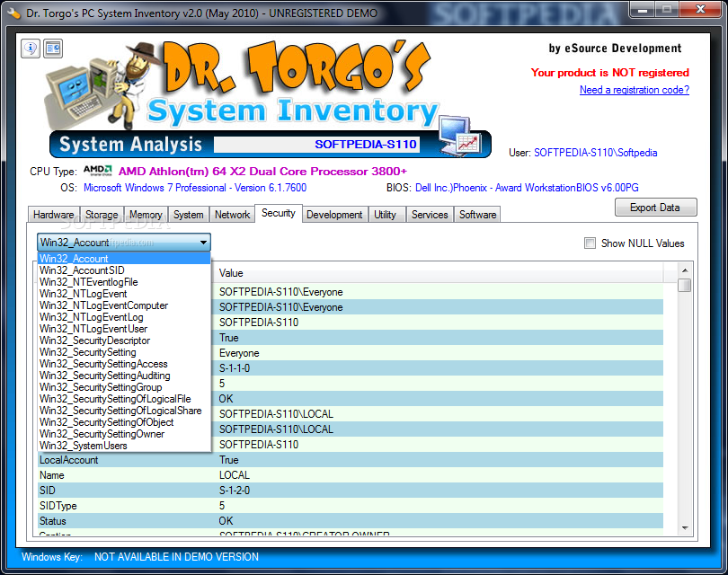This screenshot has height=575, width=728.
Task: Click the SID row label
Action: [48, 490]
